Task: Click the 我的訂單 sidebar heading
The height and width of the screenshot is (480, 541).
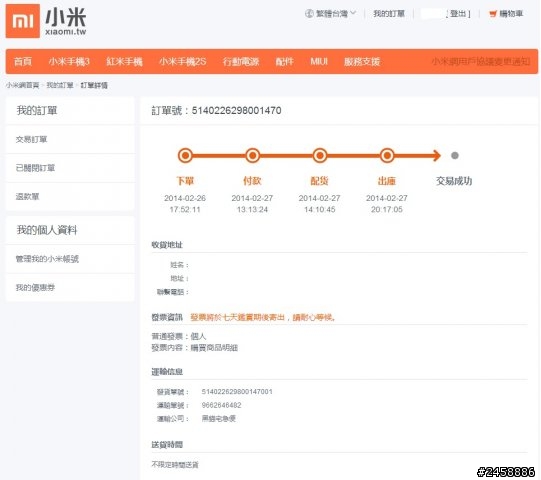Action: 37,111
